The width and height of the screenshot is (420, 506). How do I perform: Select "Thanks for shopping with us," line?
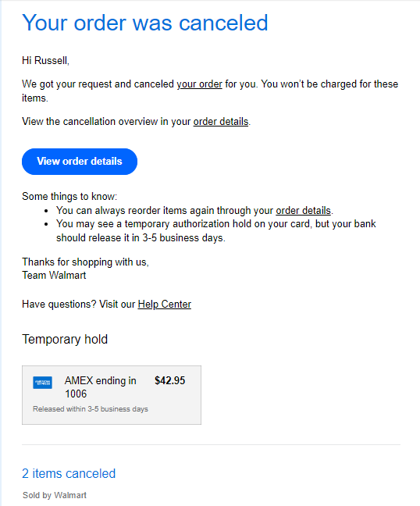click(x=86, y=262)
